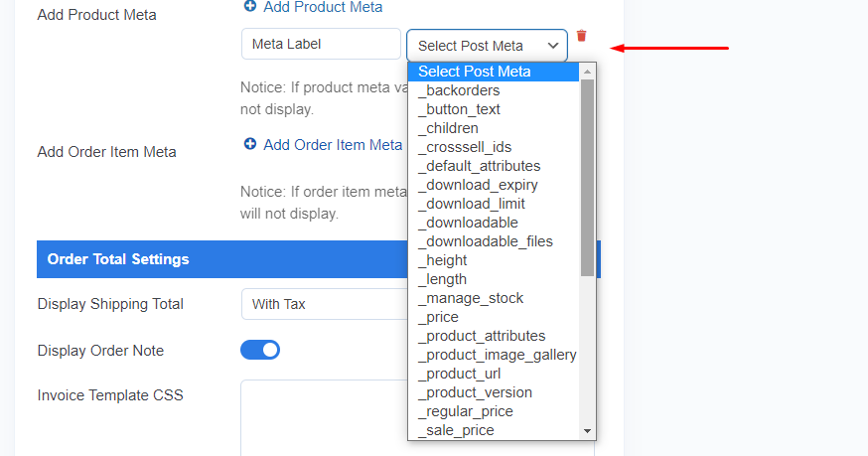
Task: Delete the product meta row with trash icon
Action: click(581, 36)
